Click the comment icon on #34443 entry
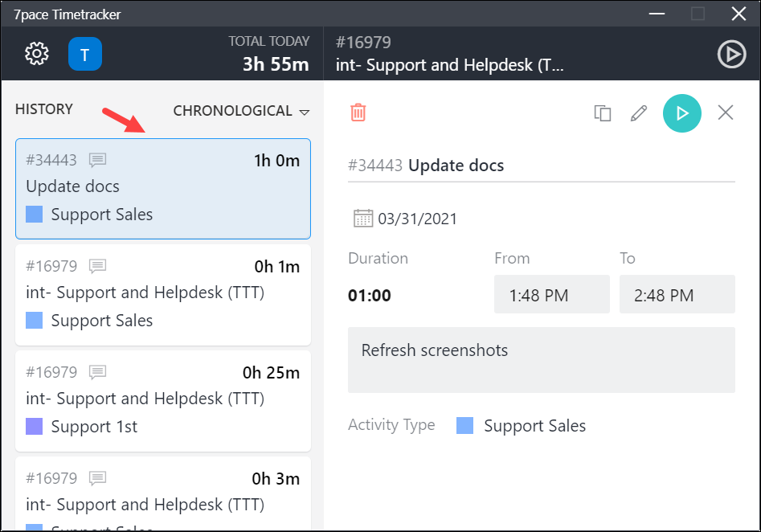This screenshot has width=761, height=532. tap(97, 160)
